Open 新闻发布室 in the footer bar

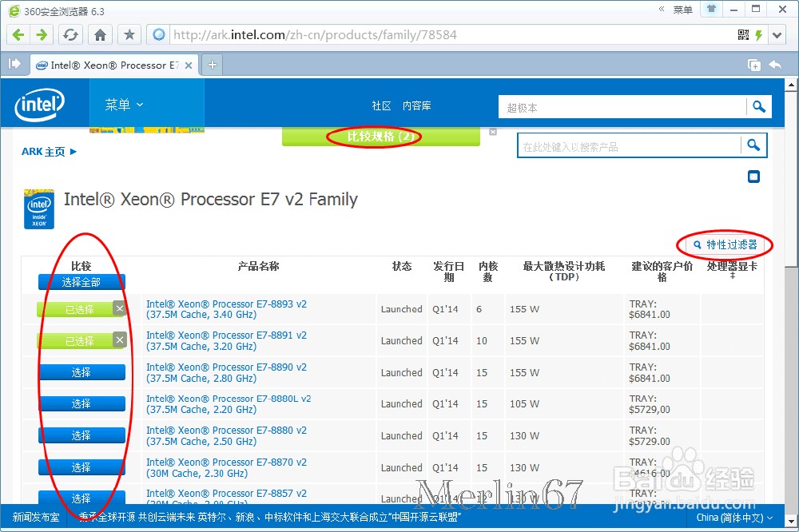36,518
